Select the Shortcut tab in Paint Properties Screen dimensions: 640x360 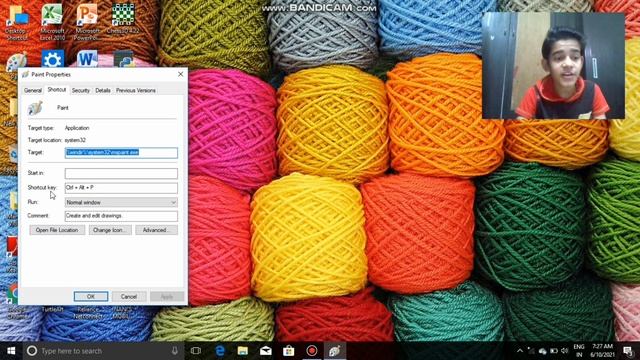pos(57,89)
